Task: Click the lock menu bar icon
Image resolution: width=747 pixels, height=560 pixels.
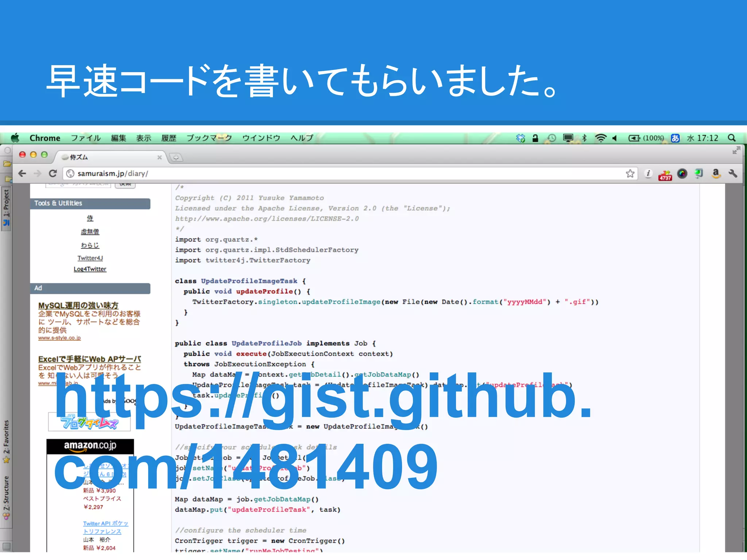Action: (535, 138)
